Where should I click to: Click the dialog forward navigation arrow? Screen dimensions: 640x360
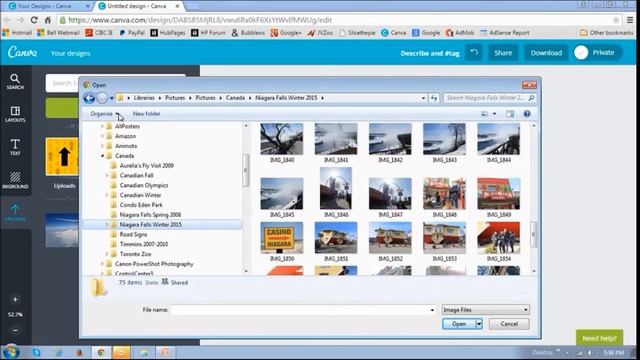pos(102,98)
